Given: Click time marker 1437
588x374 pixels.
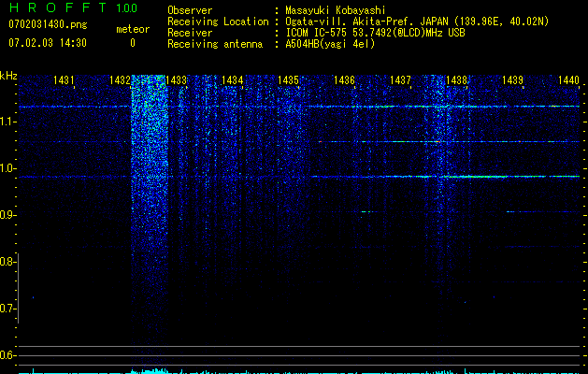Looking at the screenshot, I should click(400, 80).
